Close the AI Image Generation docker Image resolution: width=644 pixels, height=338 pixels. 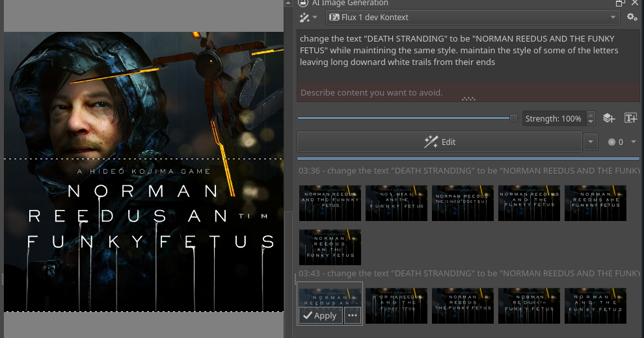(x=635, y=3)
